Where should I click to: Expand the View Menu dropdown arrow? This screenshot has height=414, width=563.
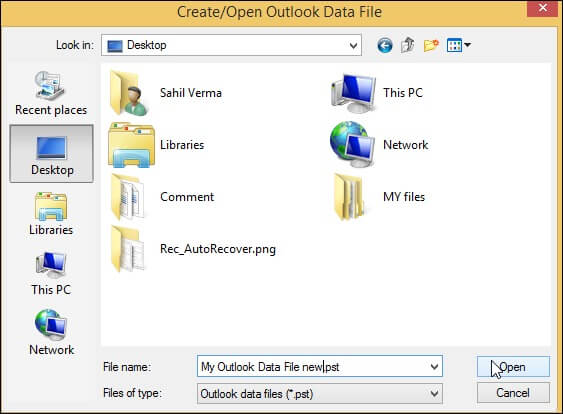click(467, 45)
